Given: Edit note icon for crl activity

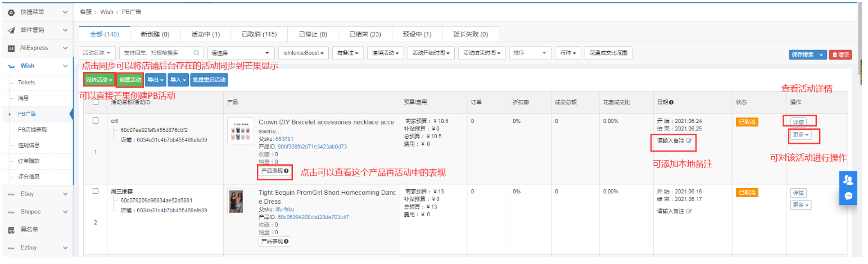Looking at the screenshot, I should pyautogui.click(x=689, y=140).
